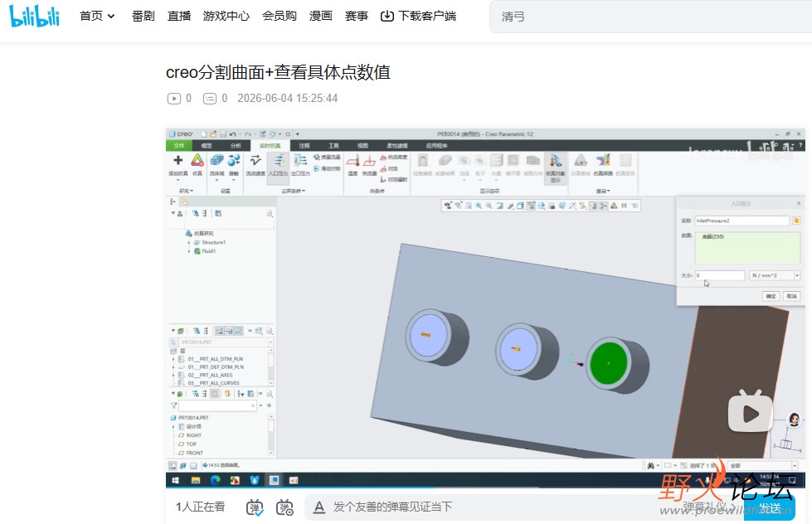Viewport: 812px width, 524px height.
Task: Click 下载客户端 download link
Action: [418, 16]
